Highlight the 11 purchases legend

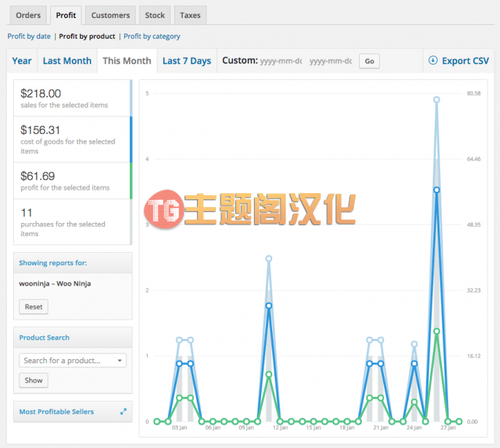[73, 222]
